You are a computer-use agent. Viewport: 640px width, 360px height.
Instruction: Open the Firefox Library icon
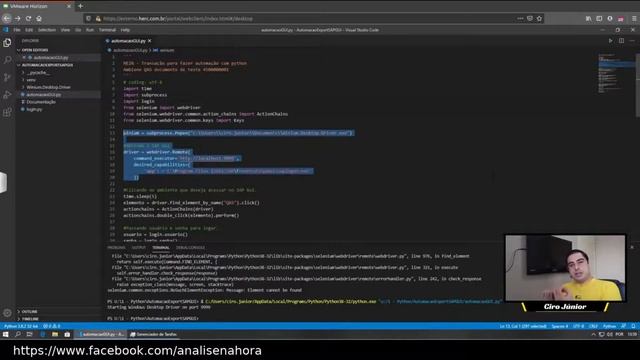[588, 18]
